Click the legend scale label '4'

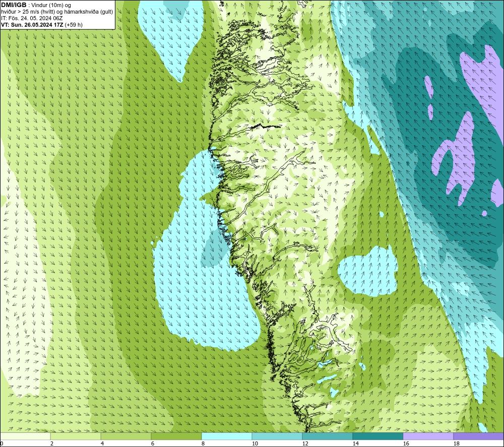102,443
